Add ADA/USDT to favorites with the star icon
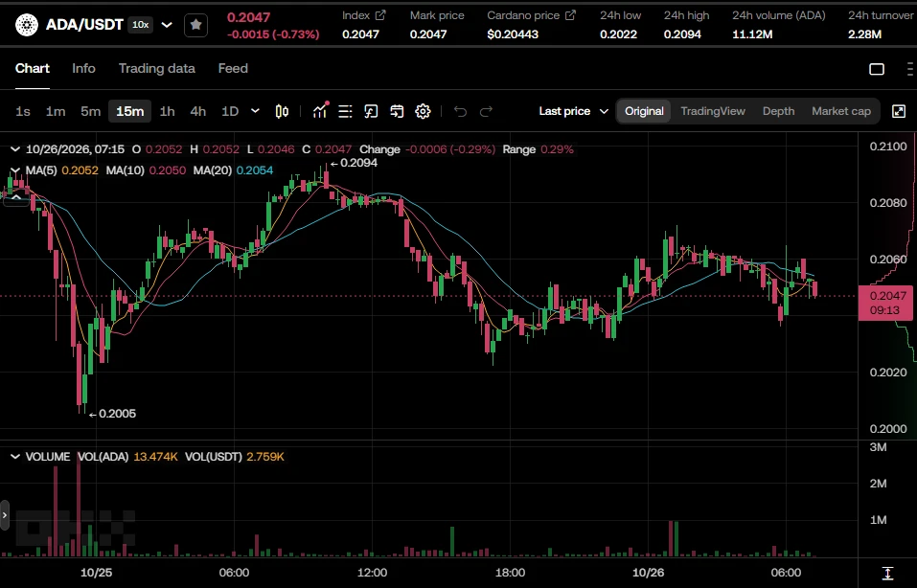Screen dimensions: 917x588 195,25
